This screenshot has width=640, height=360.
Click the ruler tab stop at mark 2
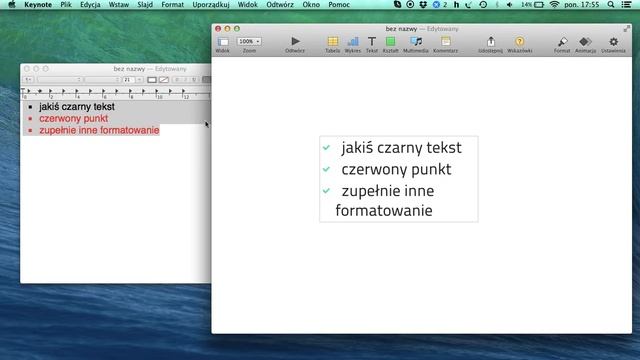pyautogui.click(x=51, y=92)
